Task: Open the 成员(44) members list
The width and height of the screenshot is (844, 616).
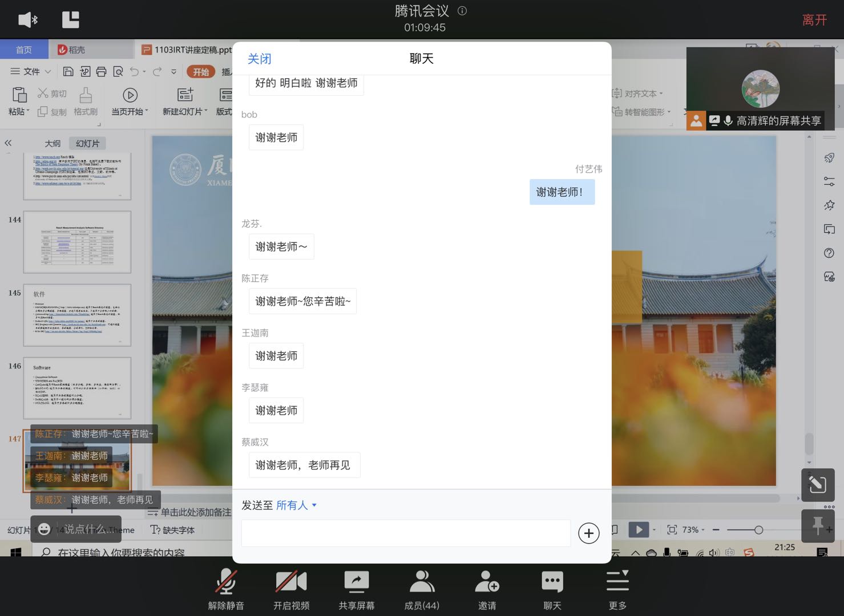Action: coord(422,590)
